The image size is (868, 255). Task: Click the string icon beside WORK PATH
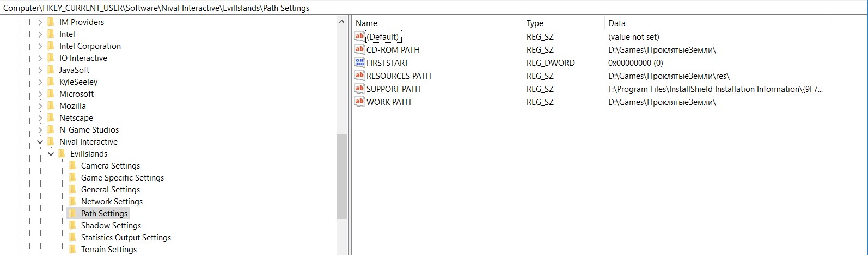coord(359,102)
